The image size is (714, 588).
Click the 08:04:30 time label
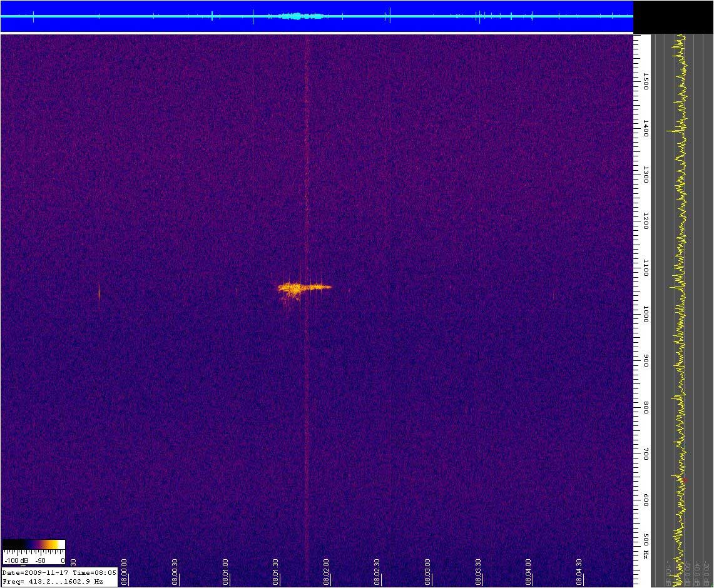click(x=579, y=572)
